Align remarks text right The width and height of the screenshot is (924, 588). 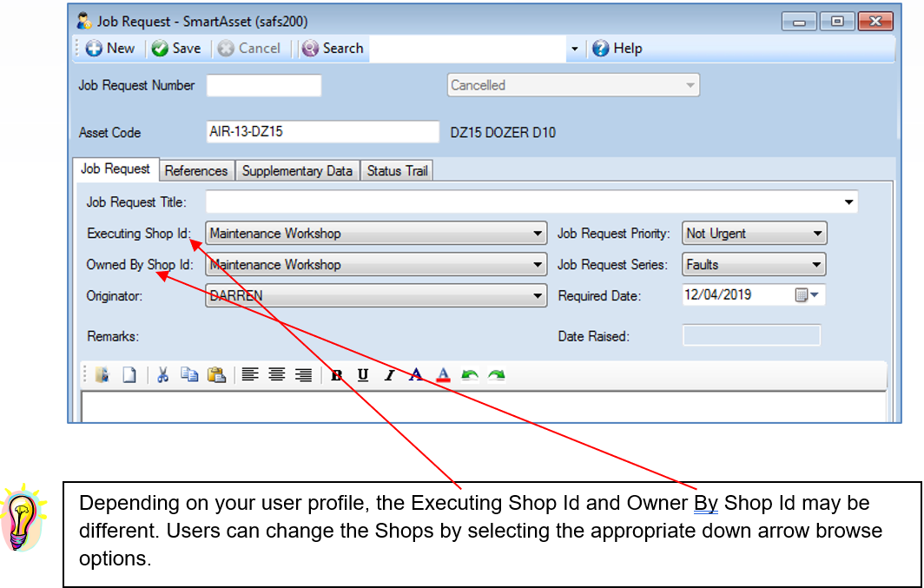click(303, 374)
